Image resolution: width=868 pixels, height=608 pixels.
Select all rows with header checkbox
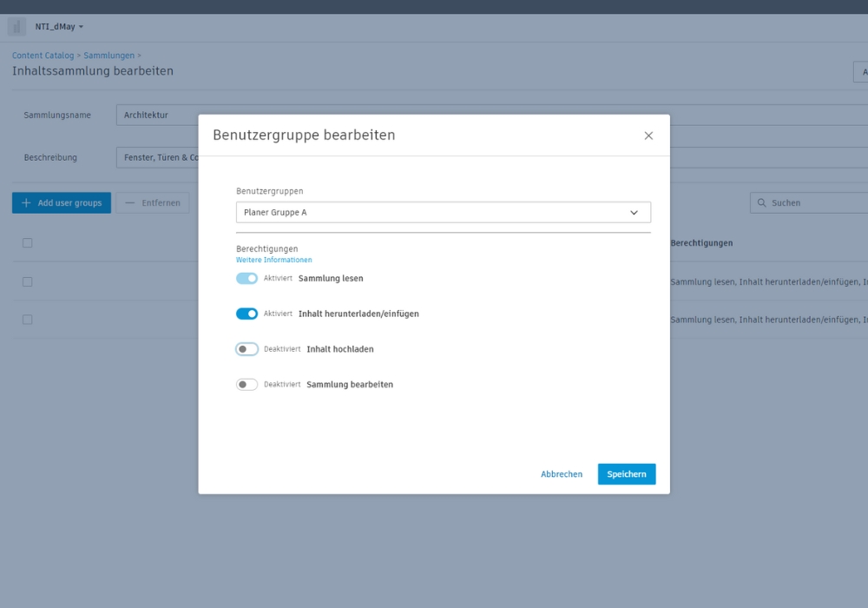[x=28, y=243]
